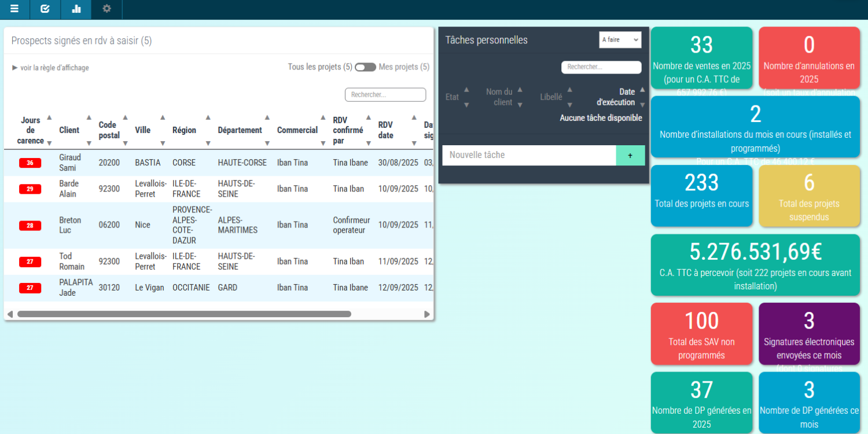Open the 'A faire' status dropdown
The height and width of the screenshot is (434, 868).
pos(620,40)
